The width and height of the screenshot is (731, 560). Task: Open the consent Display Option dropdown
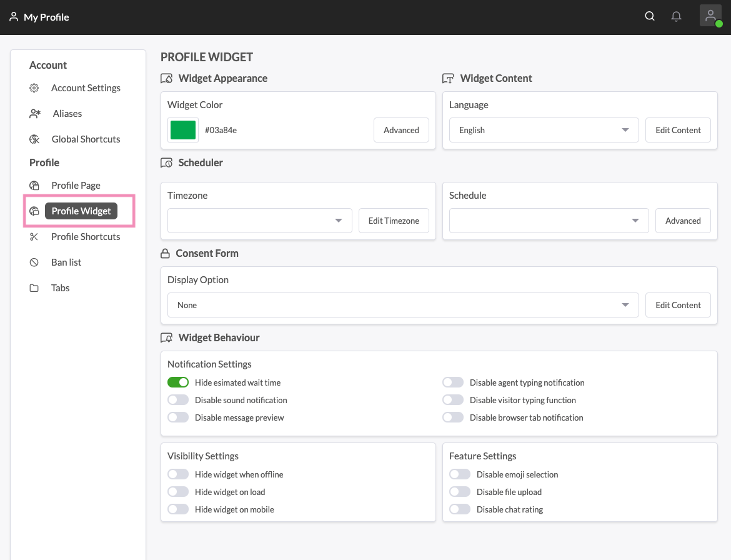[403, 305]
